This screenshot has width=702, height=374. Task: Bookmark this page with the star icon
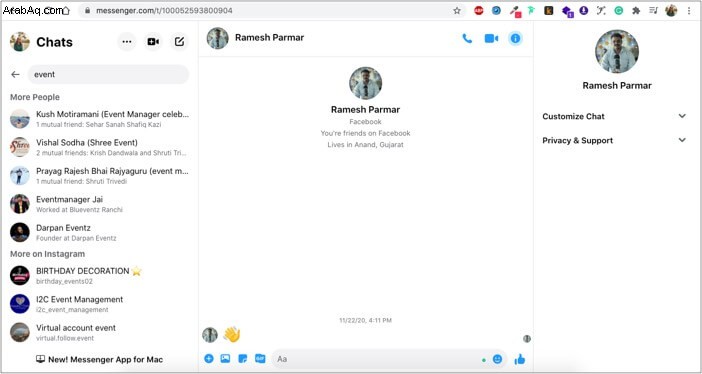tap(457, 11)
